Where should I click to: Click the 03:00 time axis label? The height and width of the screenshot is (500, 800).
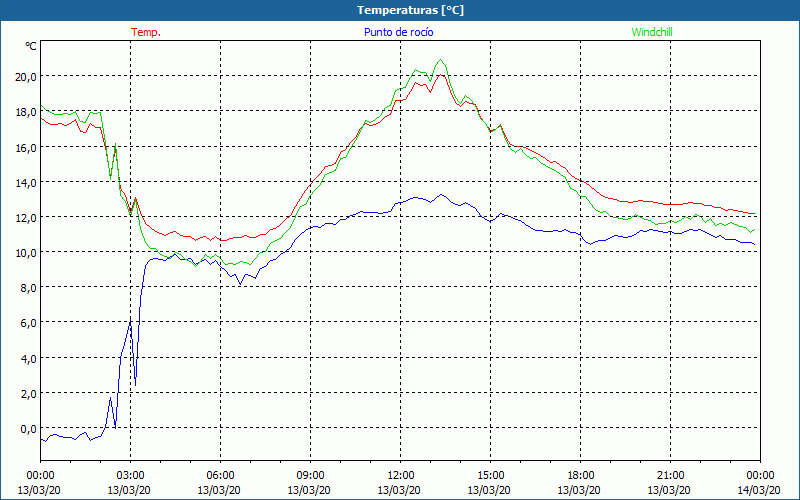pos(130,476)
